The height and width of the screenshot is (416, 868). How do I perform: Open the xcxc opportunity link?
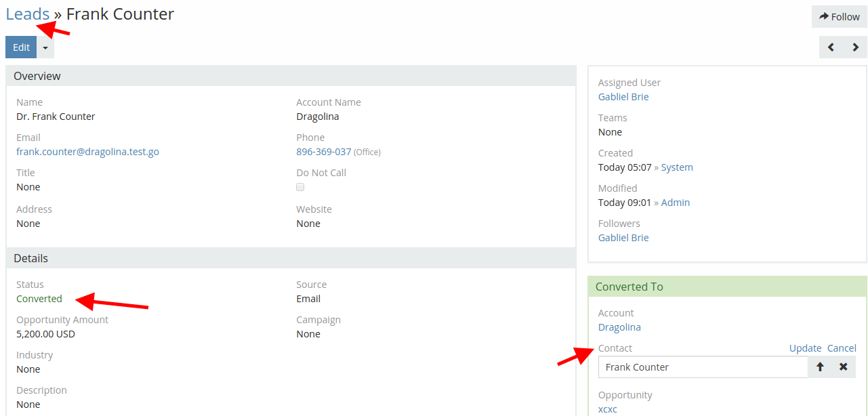[608, 409]
